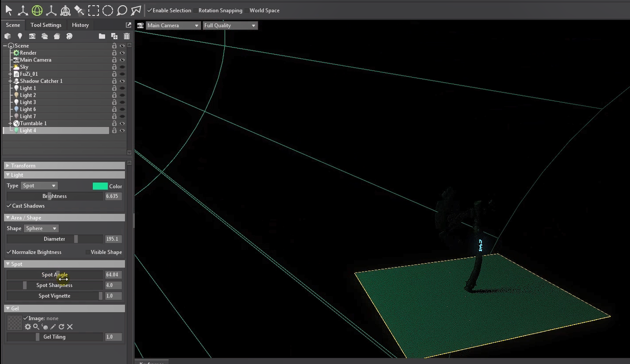Delete selected object with trash icon
This screenshot has width=630, height=364.
pyautogui.click(x=127, y=36)
